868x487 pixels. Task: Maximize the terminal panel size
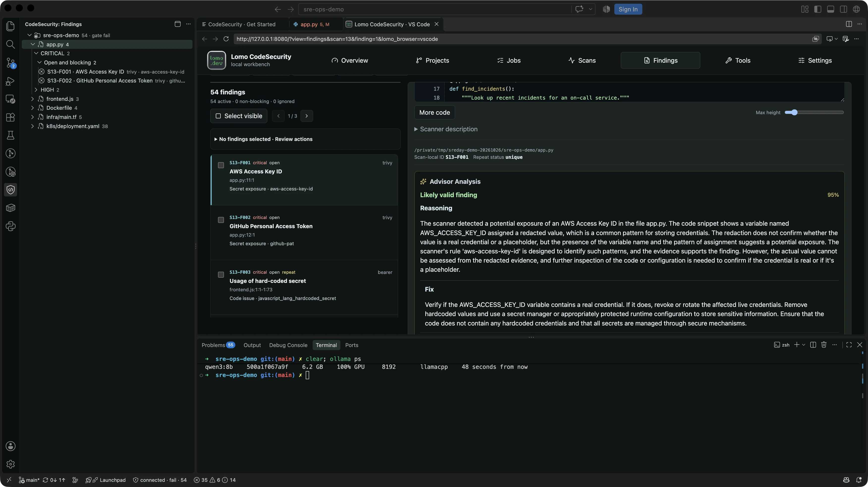coord(849,345)
